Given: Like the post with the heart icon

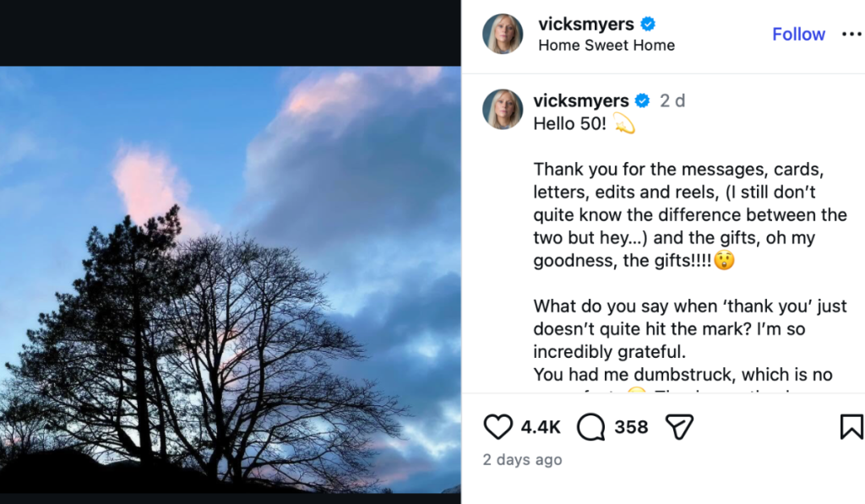Looking at the screenshot, I should (498, 427).
